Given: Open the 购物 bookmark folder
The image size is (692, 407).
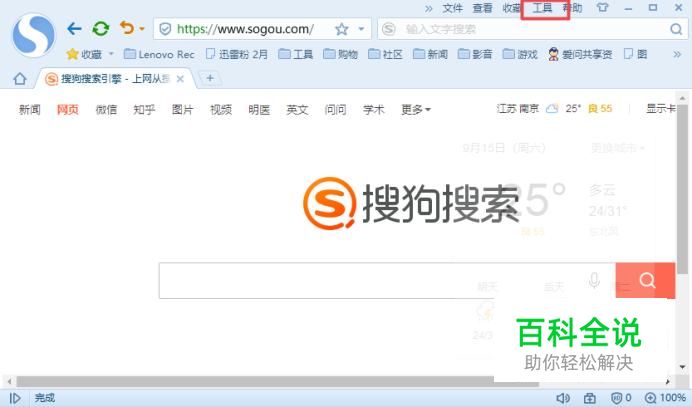Looking at the screenshot, I should point(340,54).
